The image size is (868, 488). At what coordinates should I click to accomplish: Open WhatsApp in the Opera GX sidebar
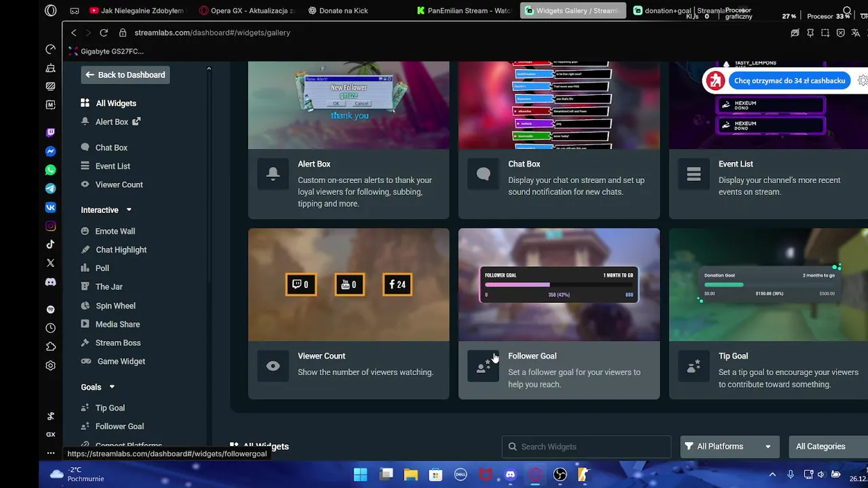pos(51,170)
